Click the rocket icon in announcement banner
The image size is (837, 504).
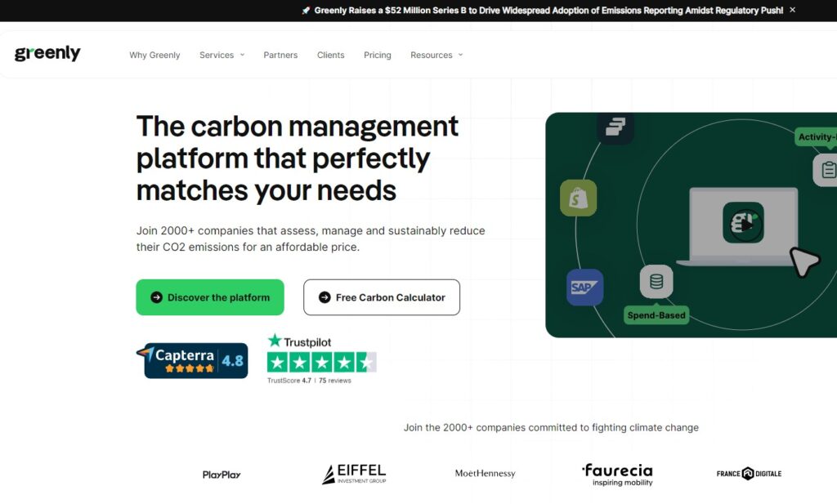pyautogui.click(x=306, y=10)
